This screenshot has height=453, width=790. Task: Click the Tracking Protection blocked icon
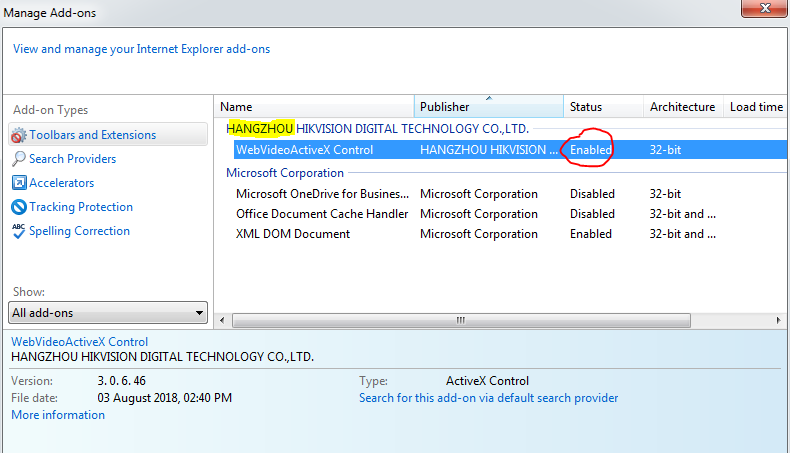click(18, 207)
